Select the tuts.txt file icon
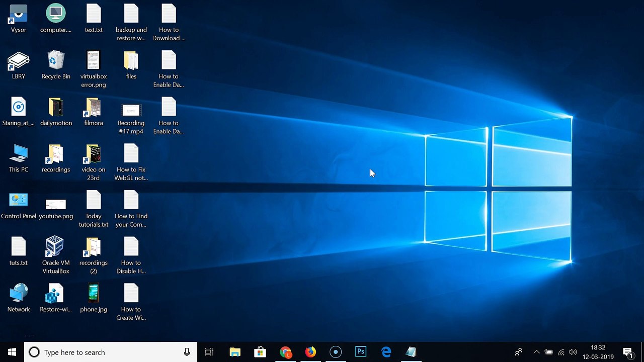The image size is (644, 362). (x=19, y=251)
